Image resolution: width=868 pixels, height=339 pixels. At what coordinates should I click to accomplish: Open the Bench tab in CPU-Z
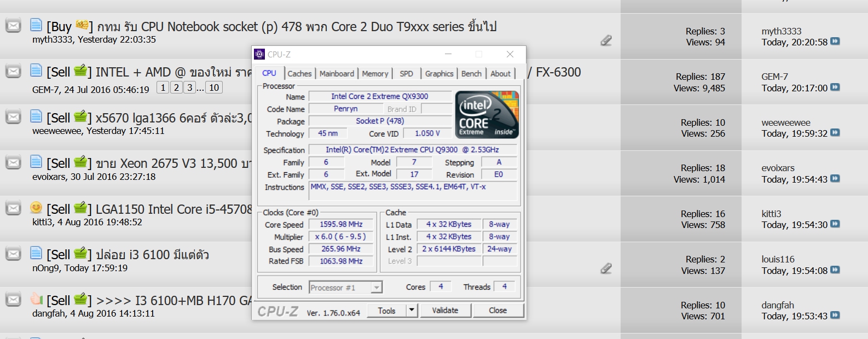pos(471,74)
